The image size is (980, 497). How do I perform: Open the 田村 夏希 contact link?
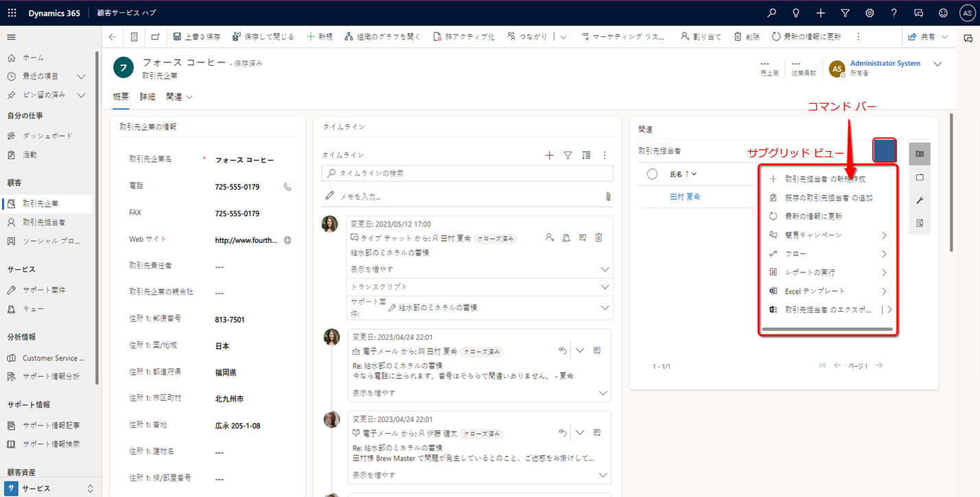pos(685,197)
